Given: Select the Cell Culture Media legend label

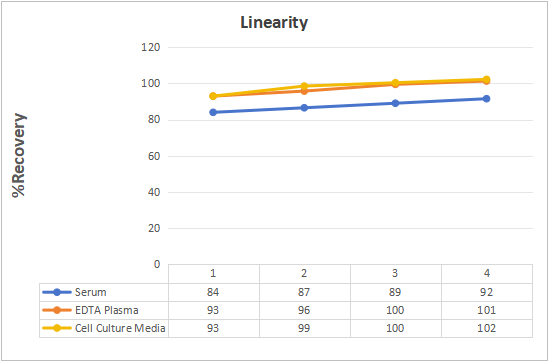Looking at the screenshot, I should tap(120, 328).
